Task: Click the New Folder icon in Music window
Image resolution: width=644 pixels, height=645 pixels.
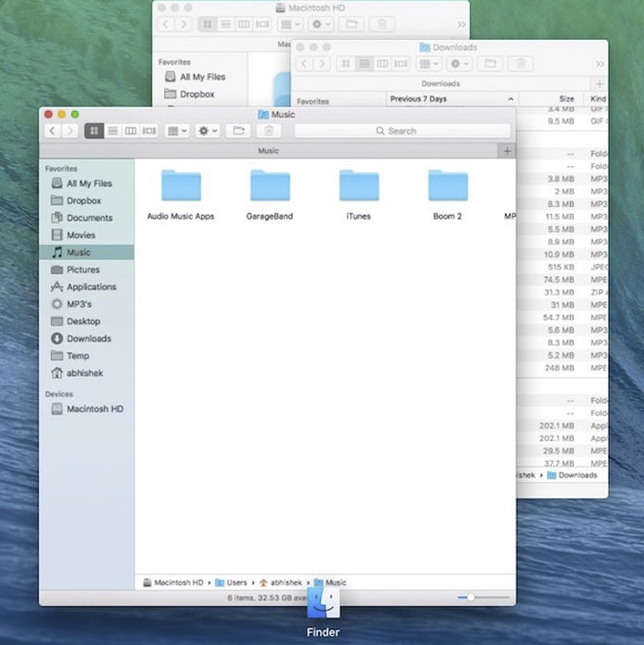Action: [x=238, y=131]
